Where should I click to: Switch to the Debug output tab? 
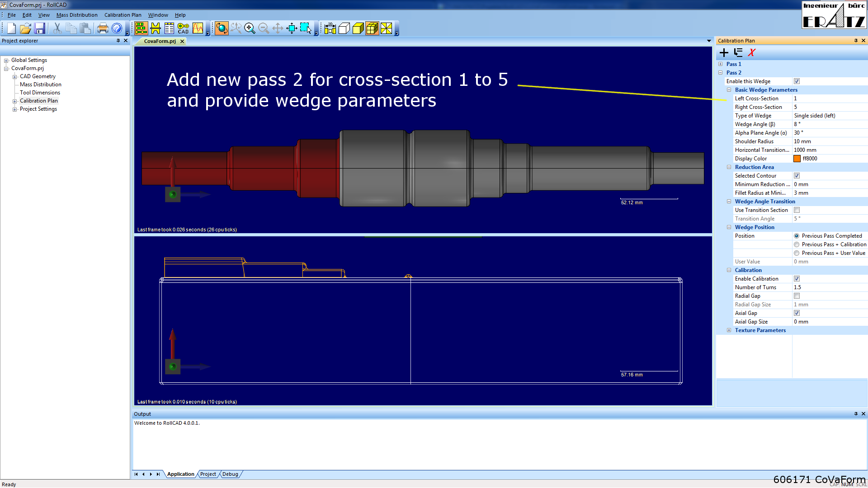pos(230,474)
